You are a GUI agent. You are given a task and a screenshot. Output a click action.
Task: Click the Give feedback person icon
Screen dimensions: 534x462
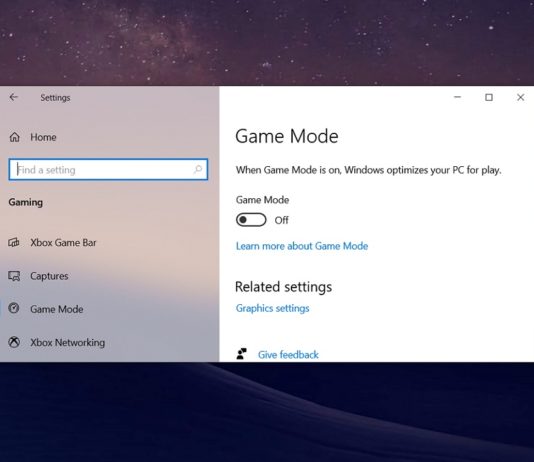pyautogui.click(x=241, y=354)
